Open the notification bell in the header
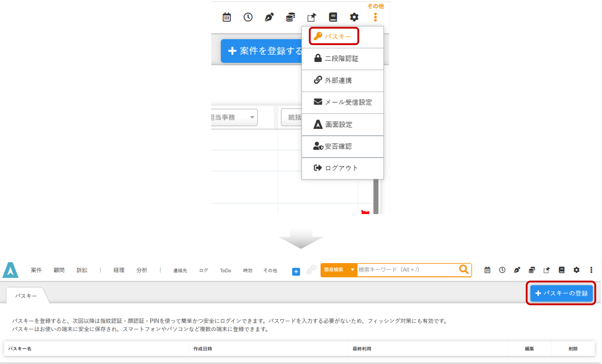The image size is (602, 364). [x=309, y=271]
